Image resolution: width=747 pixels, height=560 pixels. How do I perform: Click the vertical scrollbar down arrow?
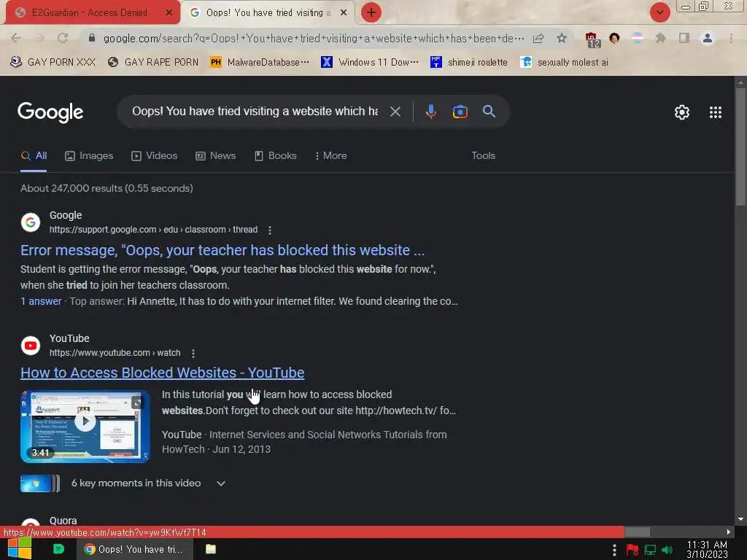point(741,519)
